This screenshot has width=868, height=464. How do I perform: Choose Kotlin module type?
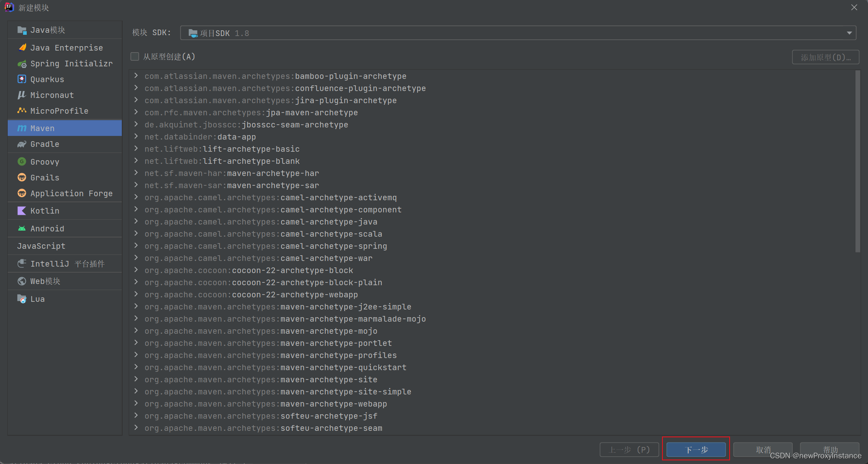click(x=65, y=211)
